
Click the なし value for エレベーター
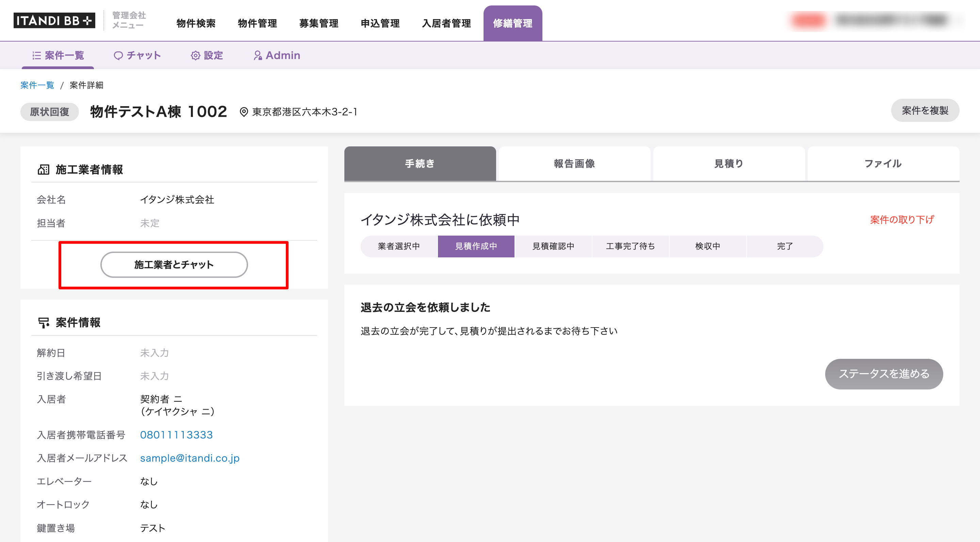[149, 481]
